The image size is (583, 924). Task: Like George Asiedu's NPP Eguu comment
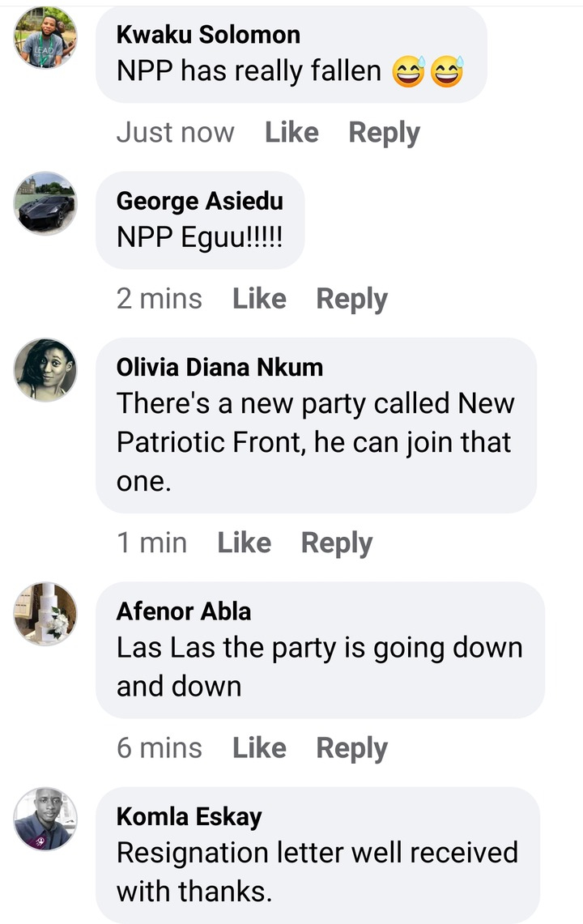pos(259,299)
